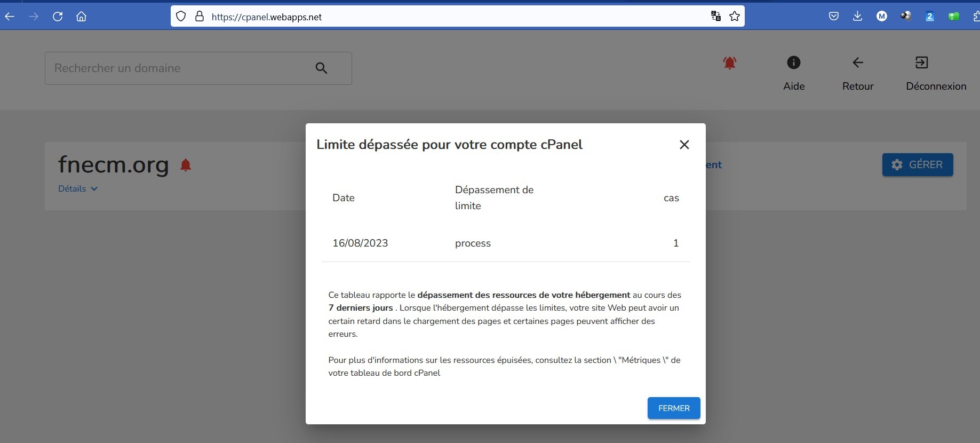Click the date 16/08/2023 cell
This screenshot has height=443, width=980.
(360, 243)
